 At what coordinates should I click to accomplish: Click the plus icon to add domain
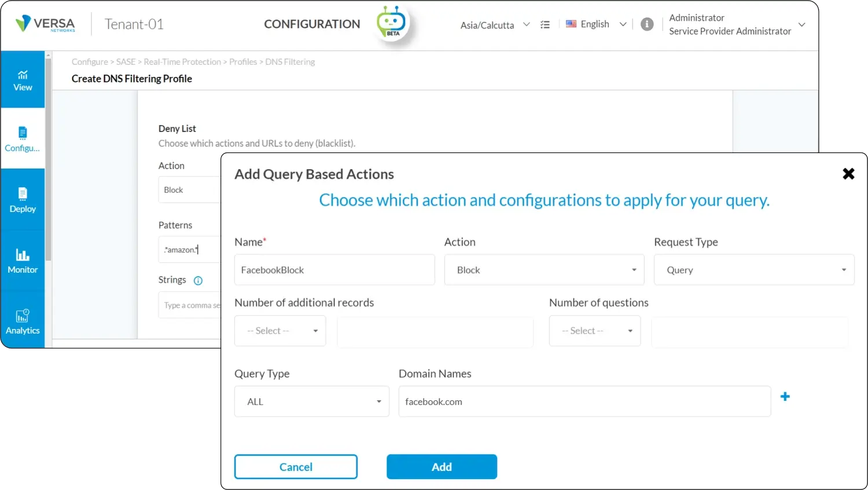point(785,397)
